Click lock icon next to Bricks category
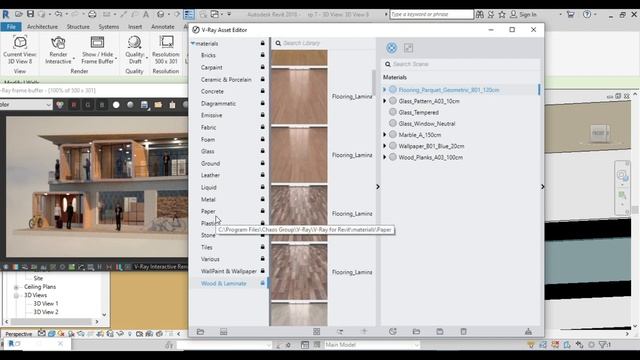This screenshot has width=640, height=360. click(x=262, y=55)
